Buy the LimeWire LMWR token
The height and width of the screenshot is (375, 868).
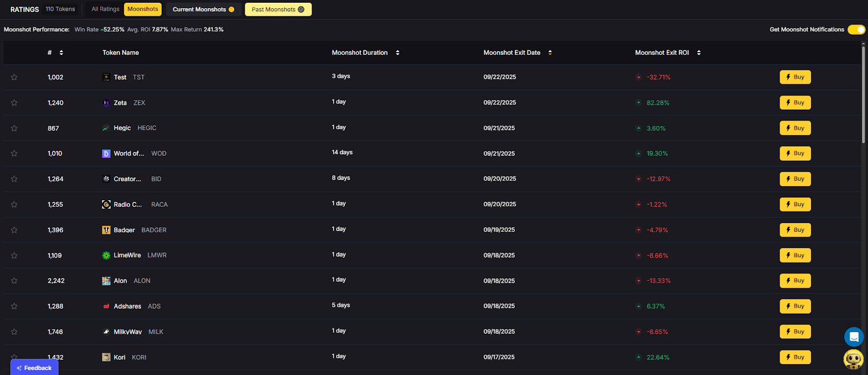pos(795,256)
